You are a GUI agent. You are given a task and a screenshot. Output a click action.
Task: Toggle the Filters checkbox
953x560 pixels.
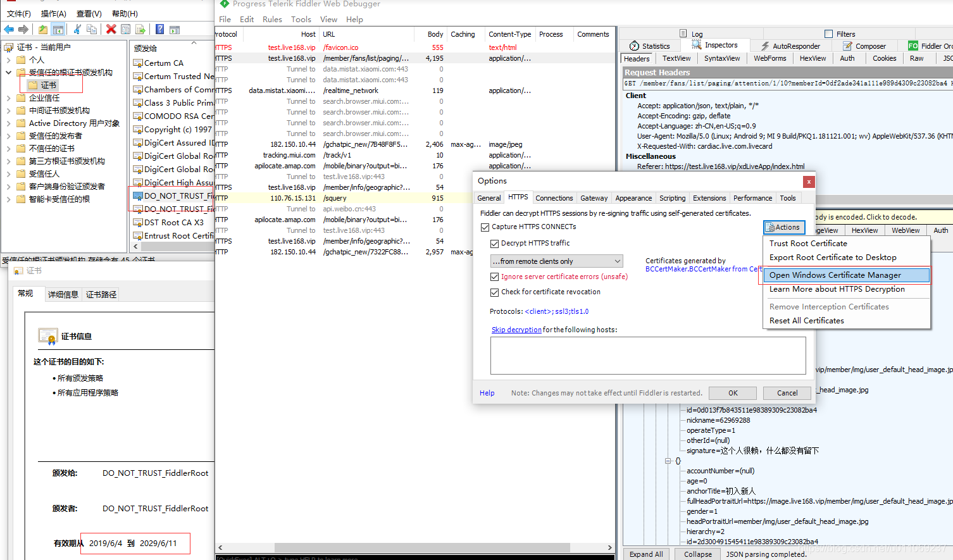pyautogui.click(x=829, y=34)
